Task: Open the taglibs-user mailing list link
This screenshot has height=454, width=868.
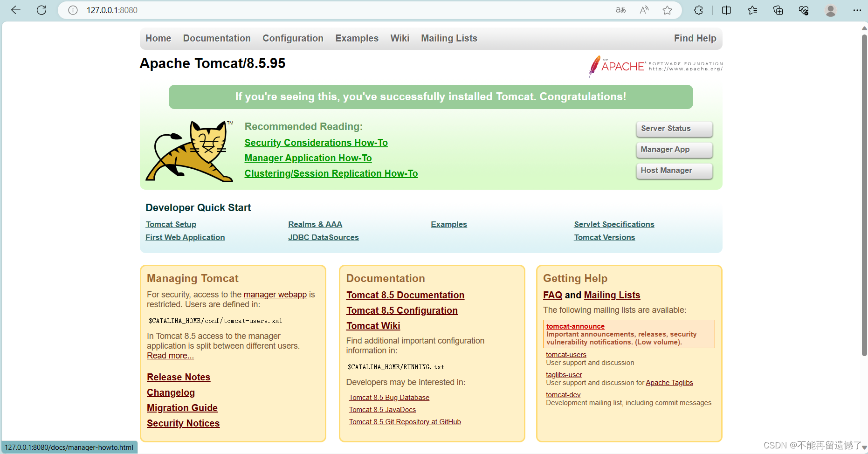Action: coord(564,375)
